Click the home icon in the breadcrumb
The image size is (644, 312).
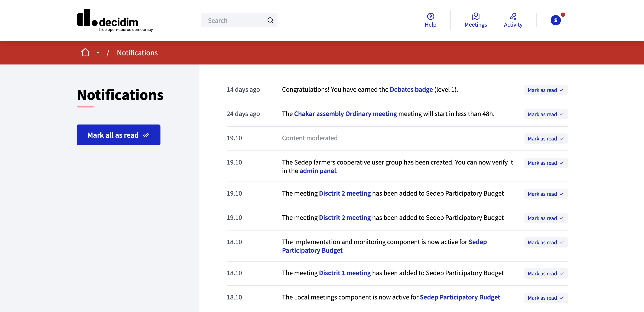click(x=85, y=52)
